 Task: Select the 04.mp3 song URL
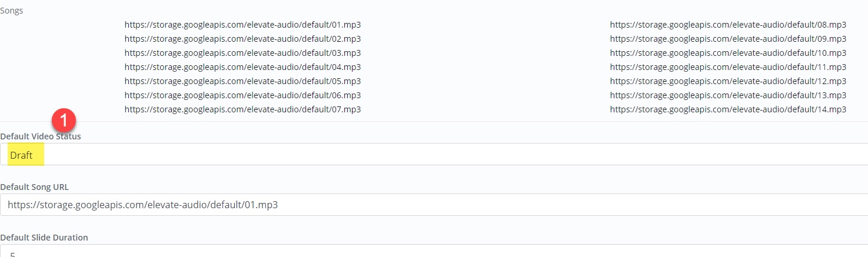coord(242,67)
